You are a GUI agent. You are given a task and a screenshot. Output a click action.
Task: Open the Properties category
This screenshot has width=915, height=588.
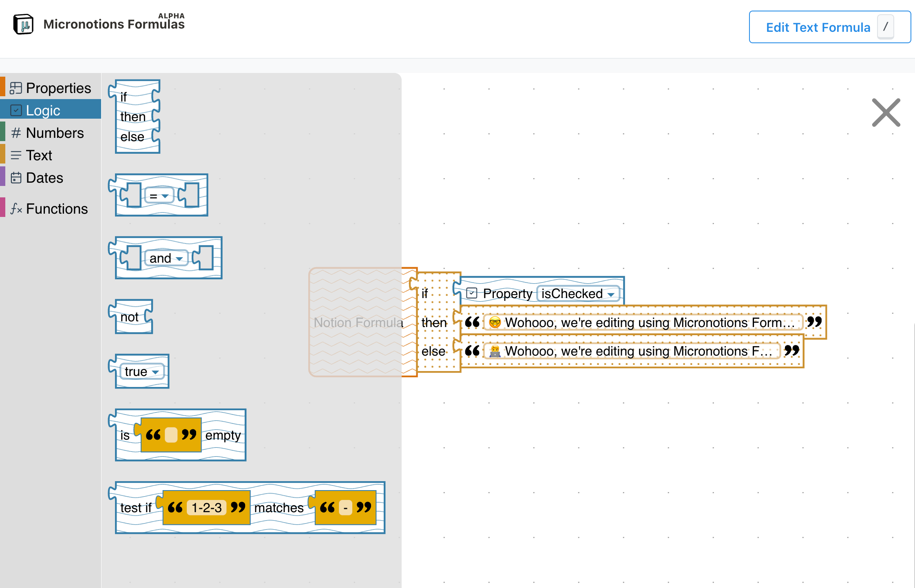click(51, 88)
